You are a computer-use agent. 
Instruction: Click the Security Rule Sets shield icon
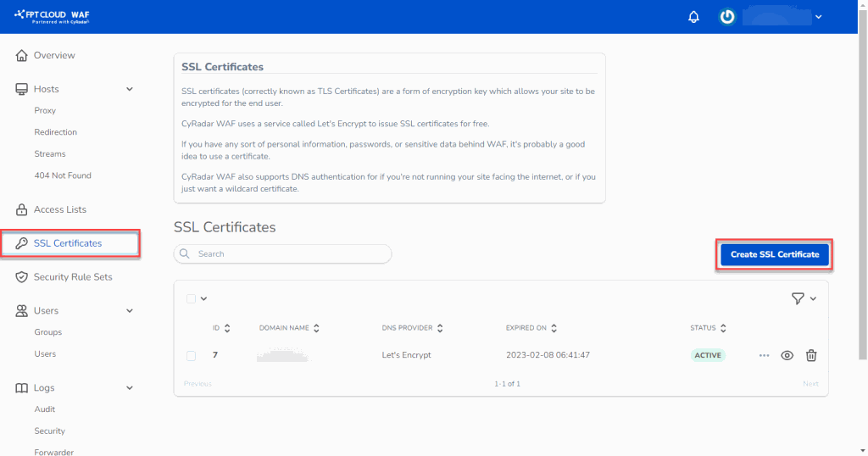[21, 277]
